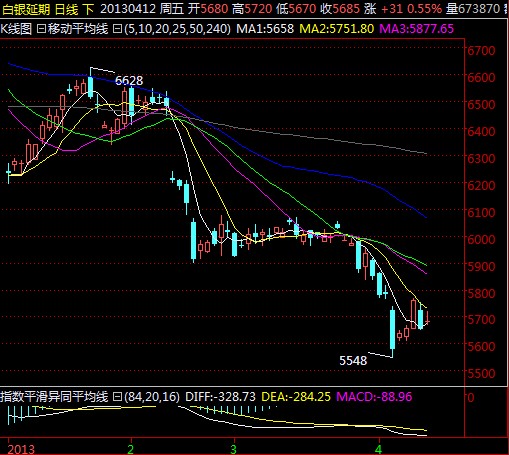Click the MA3:5877.65 value
The width and height of the screenshot is (510, 455).
[416, 29]
